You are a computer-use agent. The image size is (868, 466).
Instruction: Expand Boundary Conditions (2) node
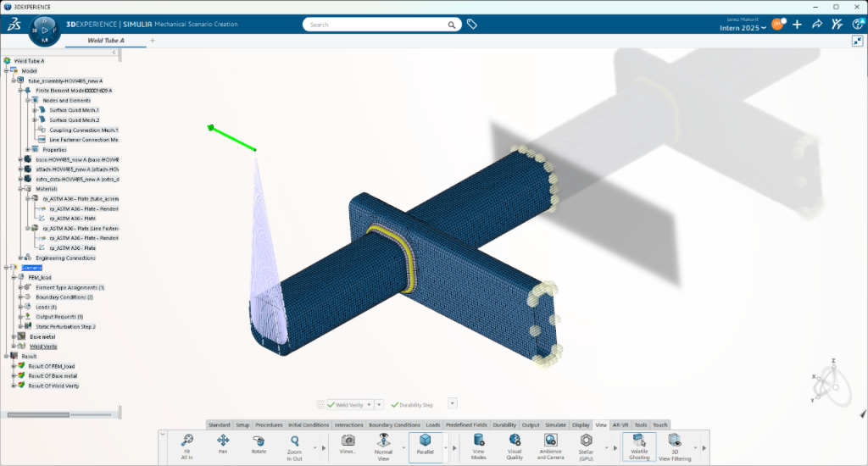20,297
